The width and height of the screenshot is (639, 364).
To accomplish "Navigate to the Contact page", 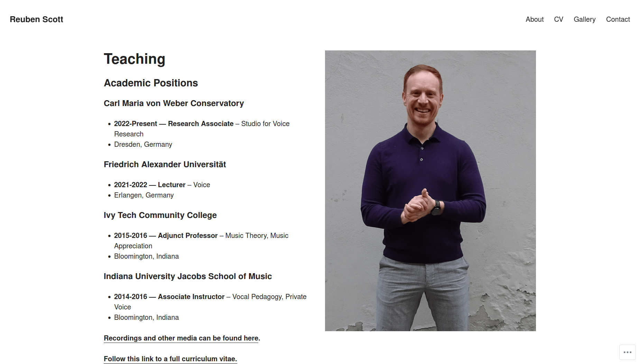I will [x=618, y=19].
